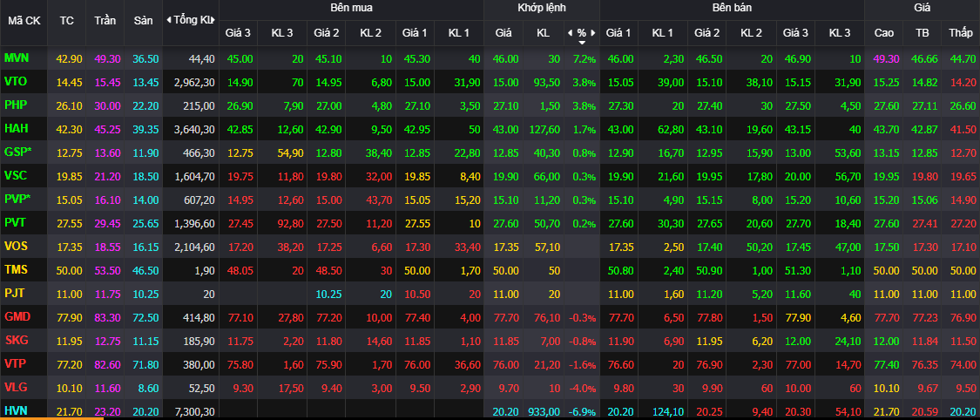Open the PVP* ticker
This screenshot has height=420, width=980.
[17, 200]
